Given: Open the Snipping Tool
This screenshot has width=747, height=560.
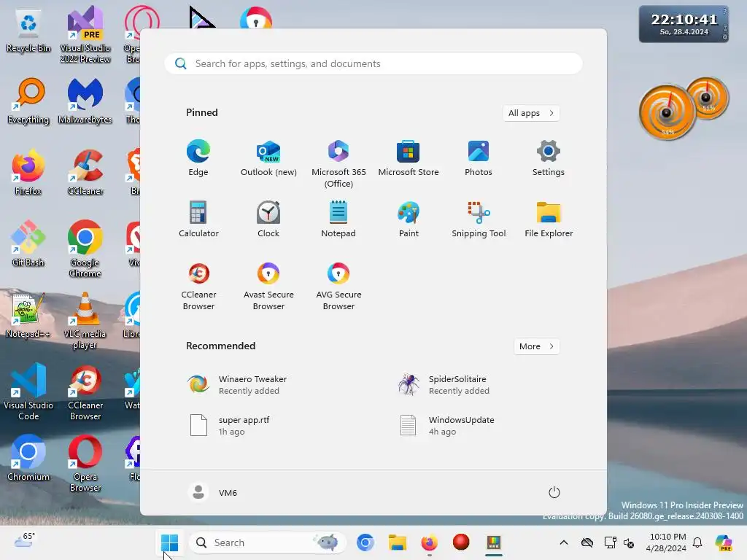Looking at the screenshot, I should tap(479, 219).
